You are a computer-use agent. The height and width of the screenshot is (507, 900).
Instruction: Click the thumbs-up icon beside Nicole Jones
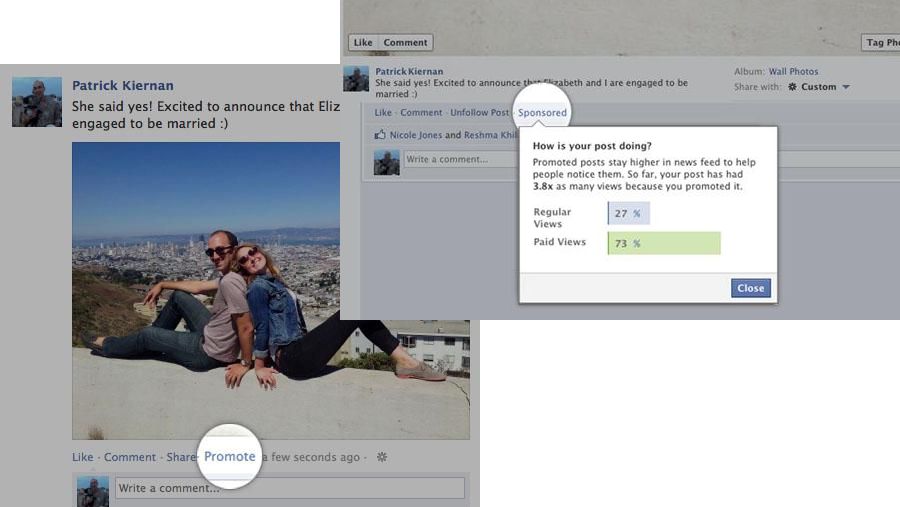(380, 135)
